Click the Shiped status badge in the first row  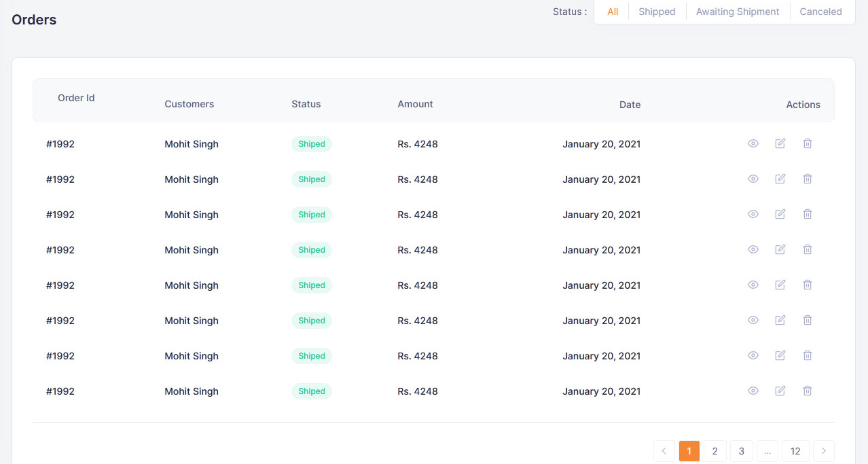pos(312,144)
